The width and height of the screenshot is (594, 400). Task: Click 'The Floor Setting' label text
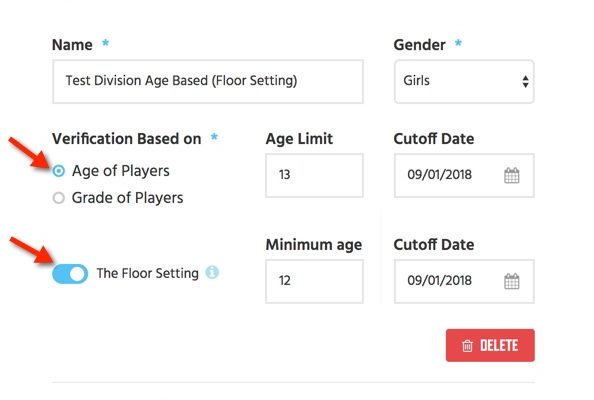(x=147, y=273)
